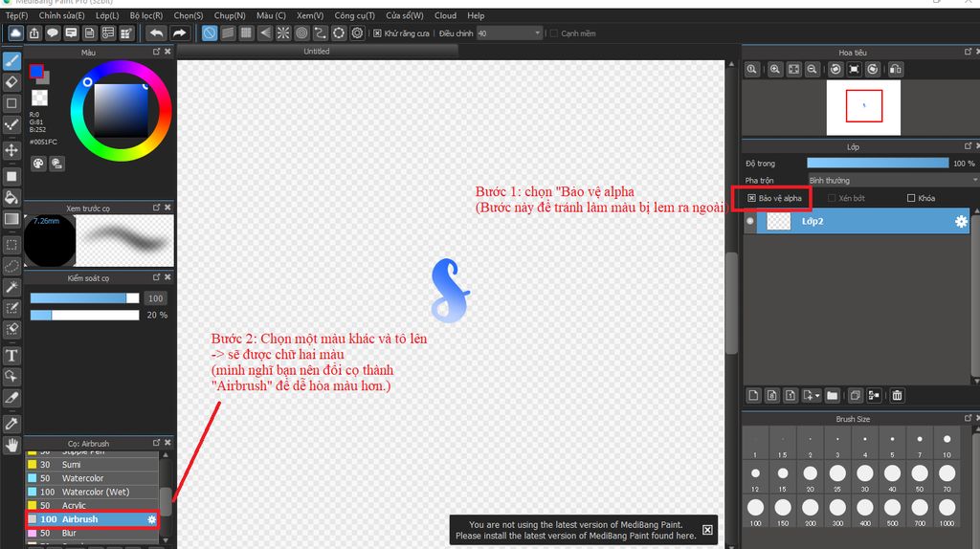Open Airbrush brush settings gear

pyautogui.click(x=151, y=519)
